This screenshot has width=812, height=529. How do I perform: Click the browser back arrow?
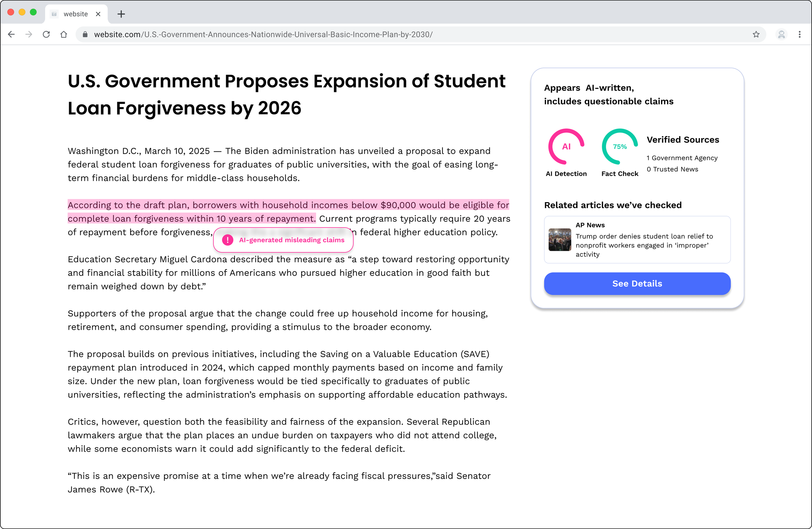click(x=11, y=34)
